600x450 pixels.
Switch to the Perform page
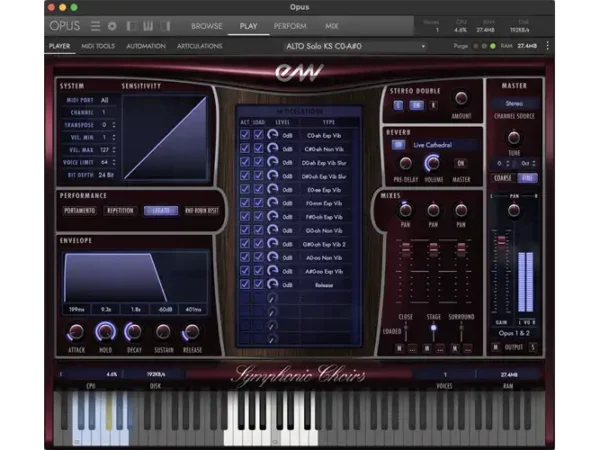click(x=290, y=26)
